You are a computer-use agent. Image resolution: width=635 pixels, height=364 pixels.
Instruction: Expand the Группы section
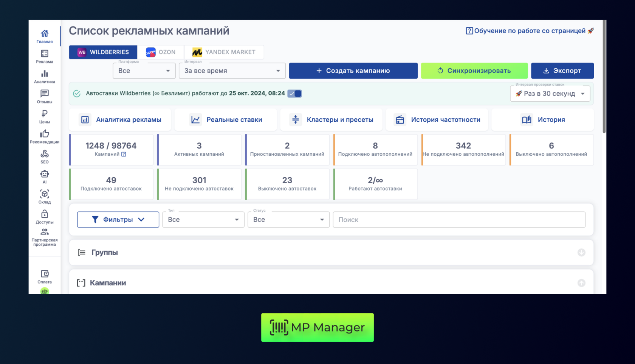pyautogui.click(x=581, y=252)
